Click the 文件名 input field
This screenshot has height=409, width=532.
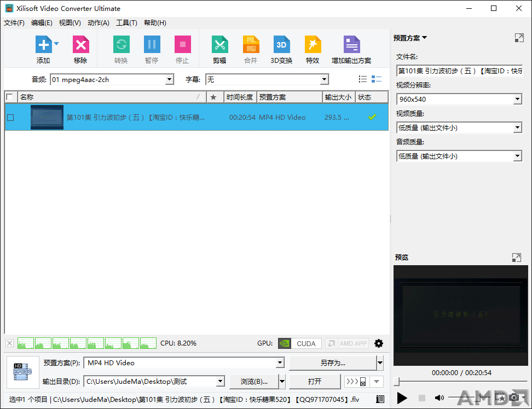459,71
